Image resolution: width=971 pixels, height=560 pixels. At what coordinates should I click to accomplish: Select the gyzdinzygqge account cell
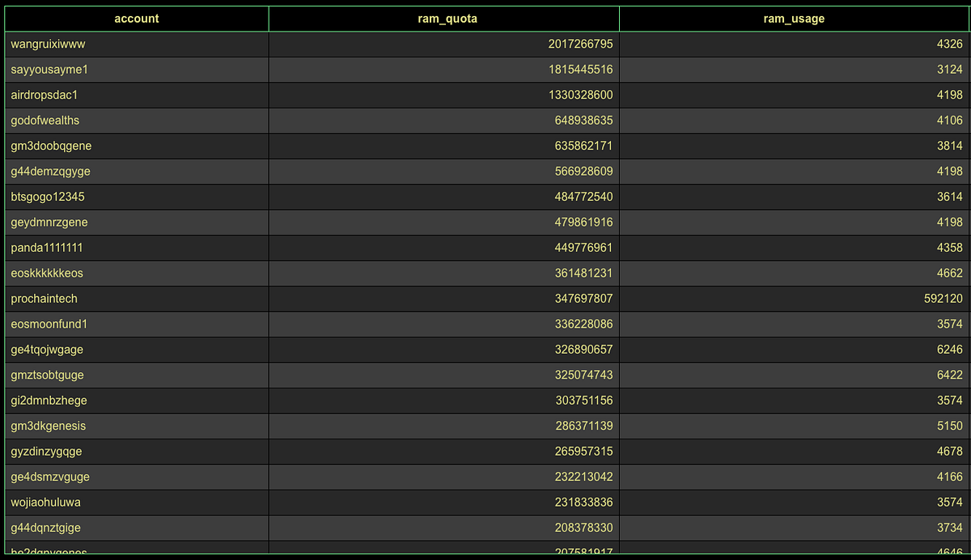[x=137, y=452]
